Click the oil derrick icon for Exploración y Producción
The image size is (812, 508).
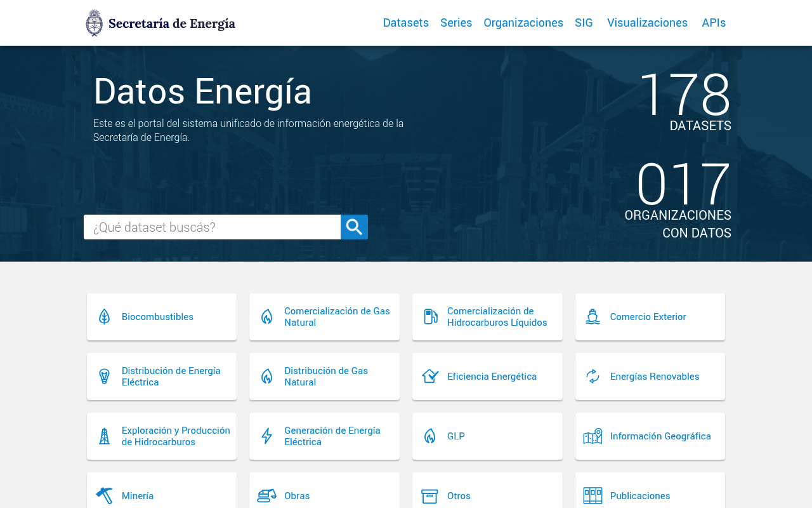[105, 436]
